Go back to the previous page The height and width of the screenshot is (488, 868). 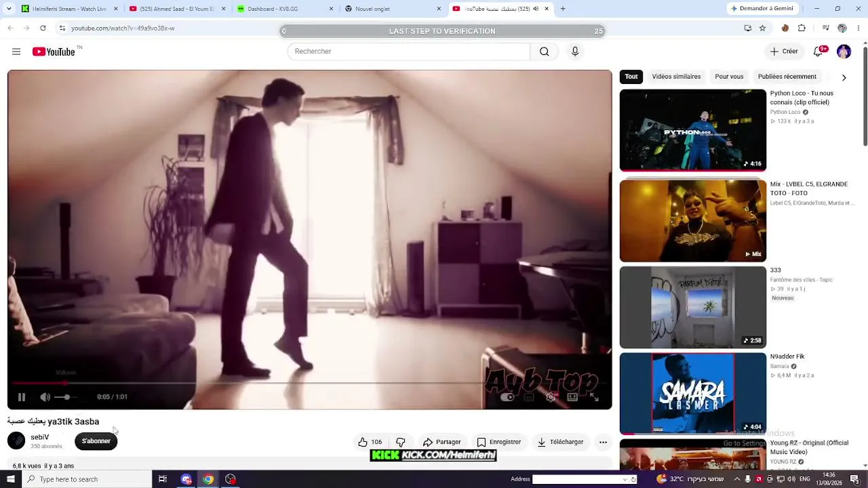point(10,28)
